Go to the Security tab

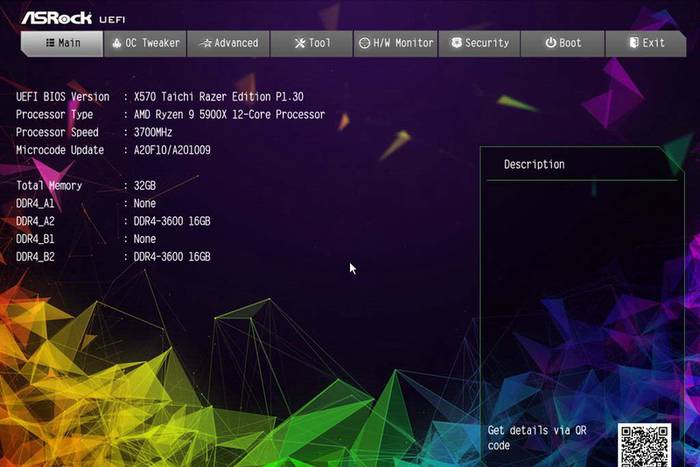click(x=479, y=43)
